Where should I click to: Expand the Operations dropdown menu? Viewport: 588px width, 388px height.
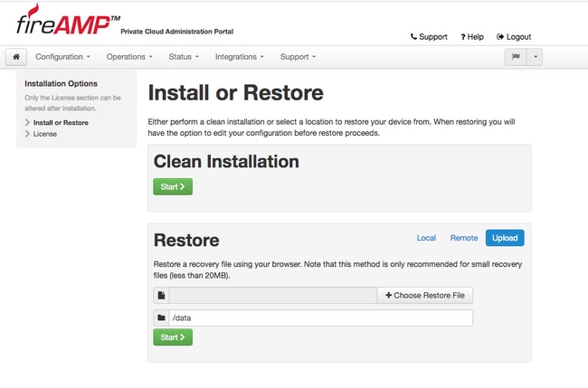[129, 57]
